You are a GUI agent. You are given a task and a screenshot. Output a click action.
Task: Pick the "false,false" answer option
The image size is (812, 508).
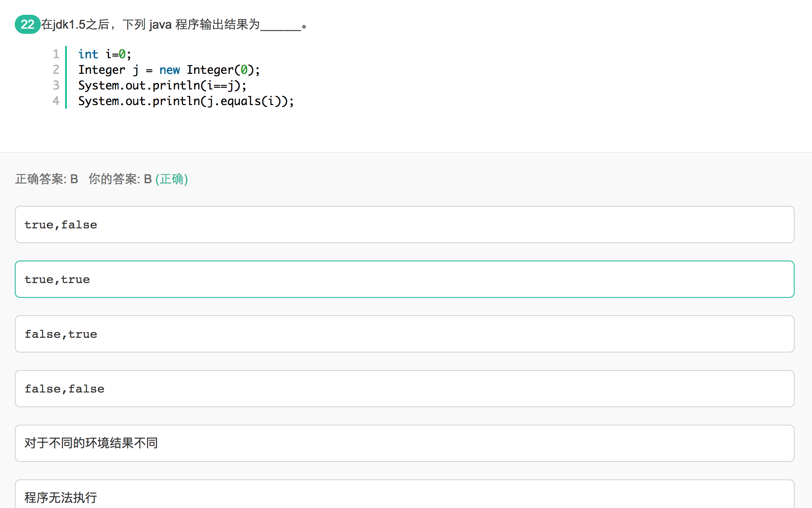coord(404,389)
